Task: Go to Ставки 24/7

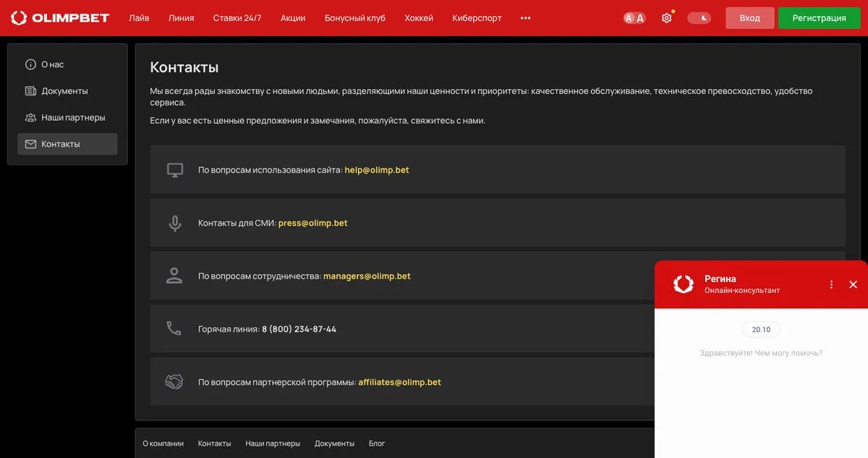Action: pyautogui.click(x=237, y=18)
